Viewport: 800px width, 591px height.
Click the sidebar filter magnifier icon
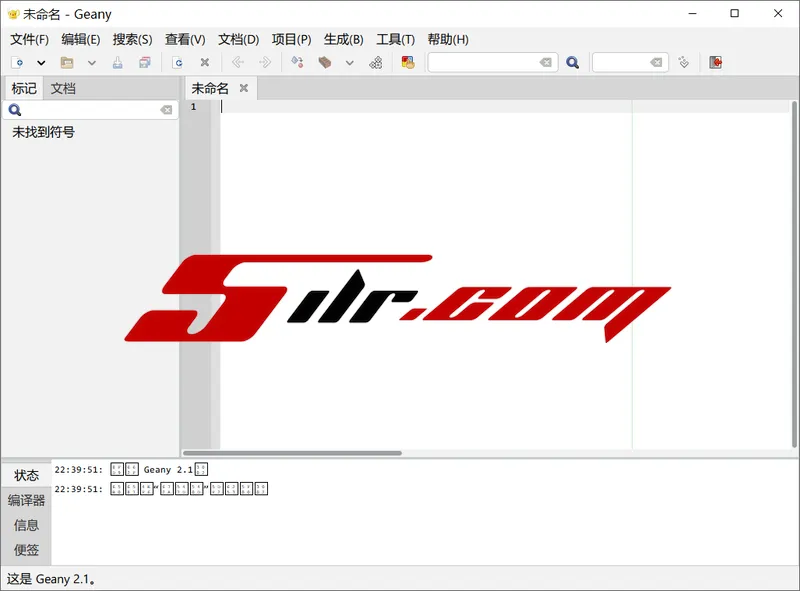pyautogui.click(x=15, y=110)
